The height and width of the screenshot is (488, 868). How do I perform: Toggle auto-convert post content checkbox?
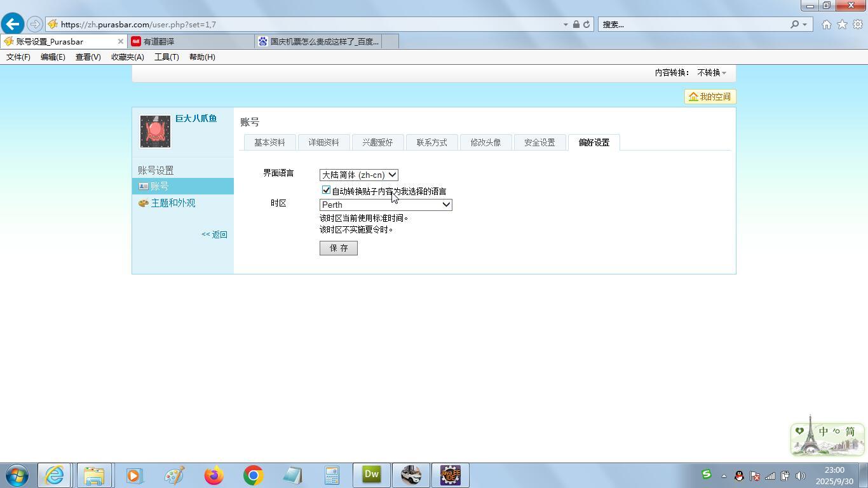pyautogui.click(x=327, y=190)
